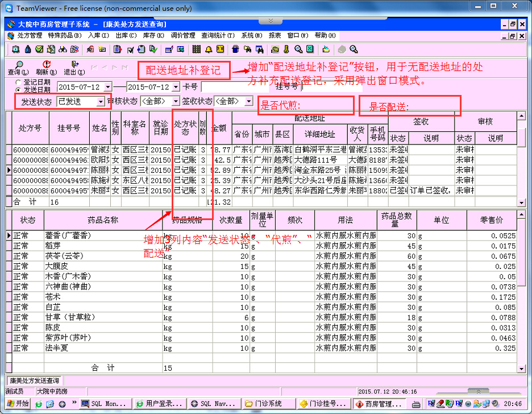Select the 康美处方发送查询 tab at the bottom
Viewport: 532px width, 414px height.
[34, 380]
